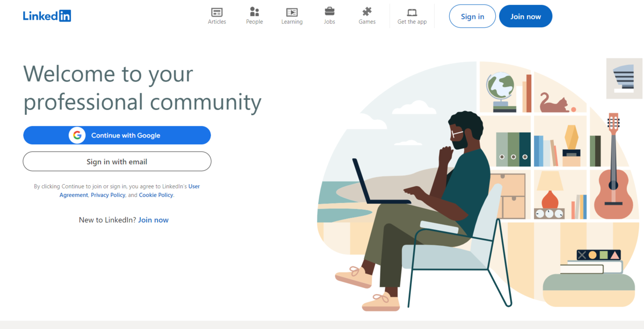Select the Learning label in top navigation
The height and width of the screenshot is (329, 644).
tap(292, 22)
